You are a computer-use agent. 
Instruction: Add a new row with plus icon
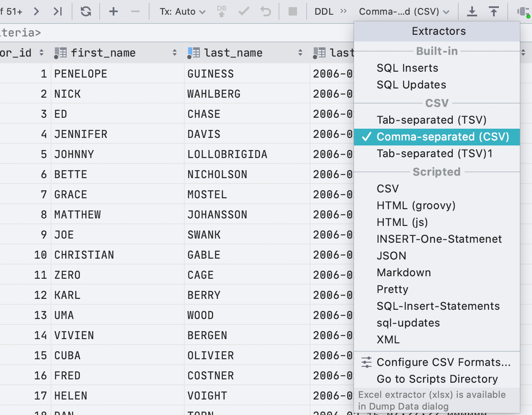(x=113, y=11)
